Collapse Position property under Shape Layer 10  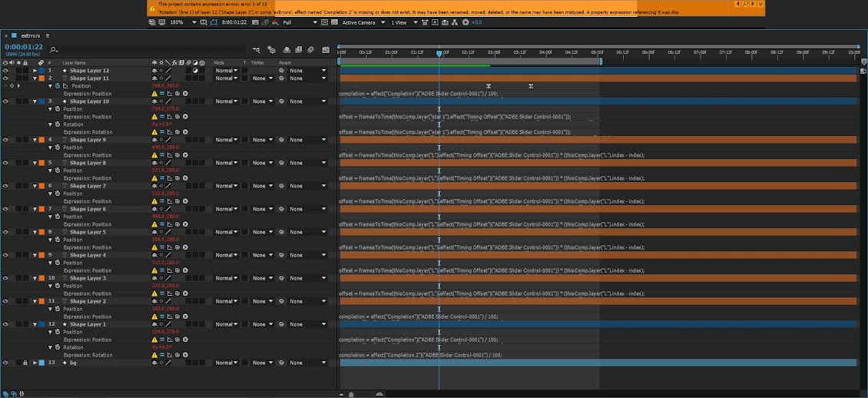tap(51, 109)
